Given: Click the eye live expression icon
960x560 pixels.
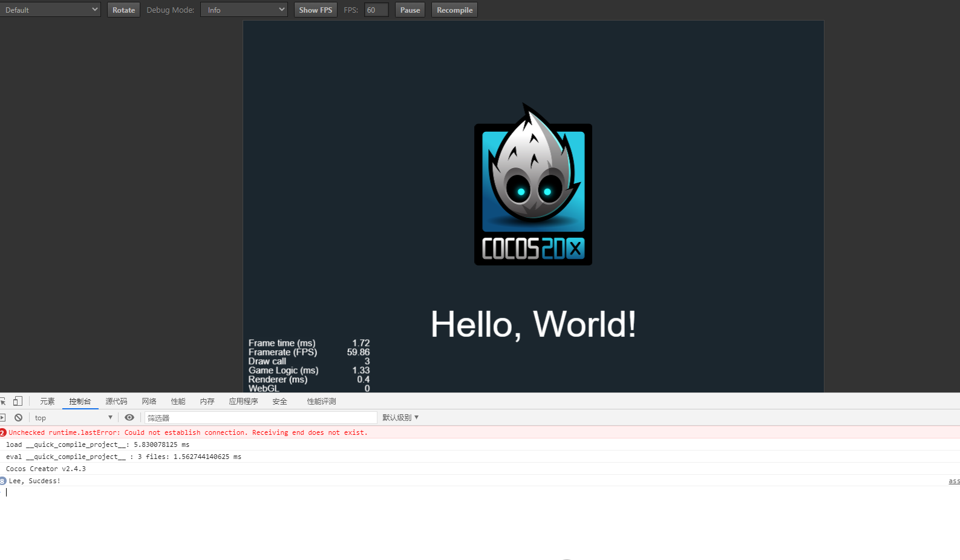Looking at the screenshot, I should [129, 417].
